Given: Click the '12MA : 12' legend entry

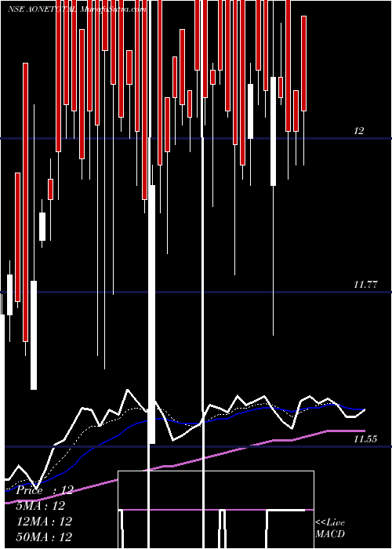Looking at the screenshot, I should [44, 522].
